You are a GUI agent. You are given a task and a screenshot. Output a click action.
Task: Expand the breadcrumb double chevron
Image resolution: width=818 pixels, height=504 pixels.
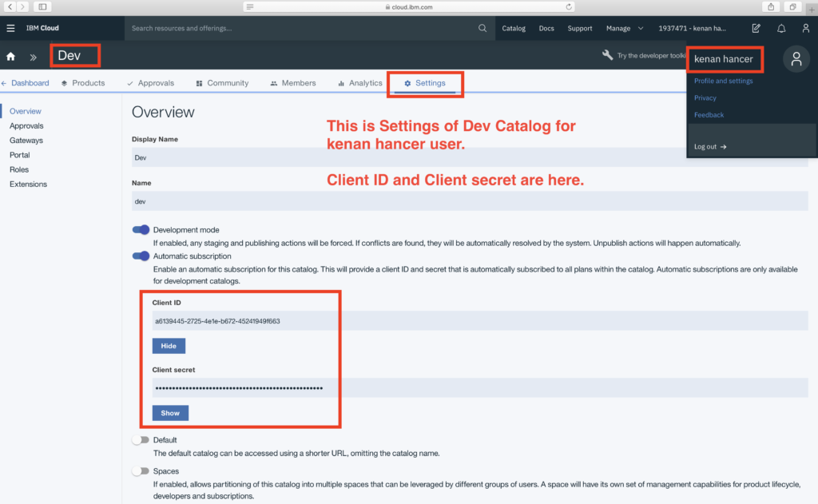pos(34,57)
